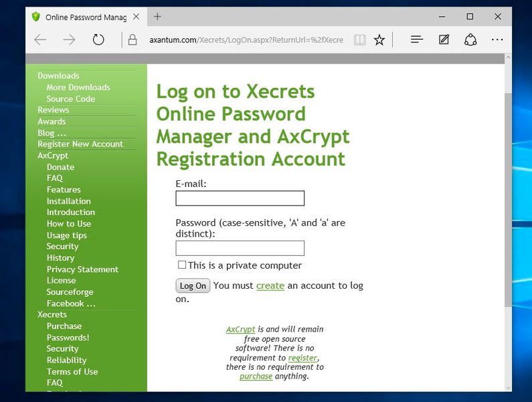Viewport: 532px width, 402px height.
Task: Open the AxCrypt sidebar section
Action: point(53,155)
